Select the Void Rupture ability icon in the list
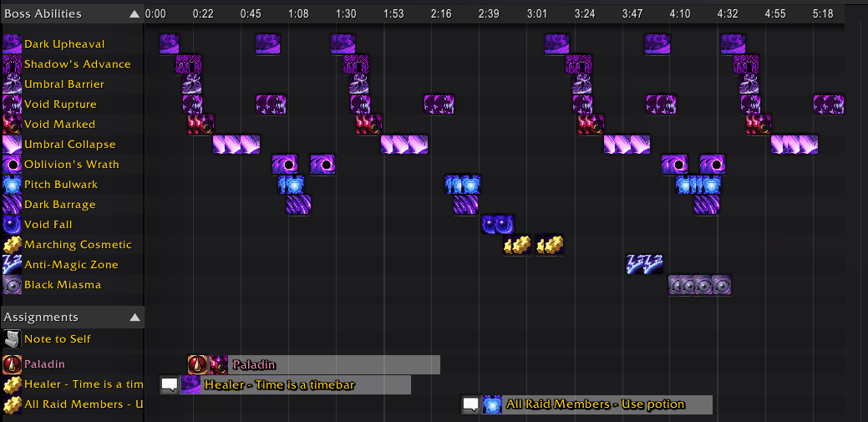This screenshot has height=422, width=868. (13, 104)
